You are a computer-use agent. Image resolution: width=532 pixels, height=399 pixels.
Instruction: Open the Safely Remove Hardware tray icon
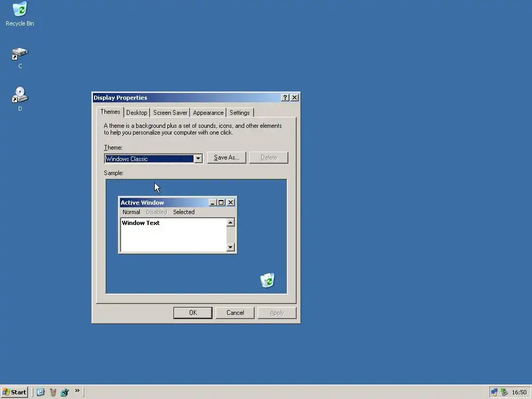pyautogui.click(x=504, y=392)
